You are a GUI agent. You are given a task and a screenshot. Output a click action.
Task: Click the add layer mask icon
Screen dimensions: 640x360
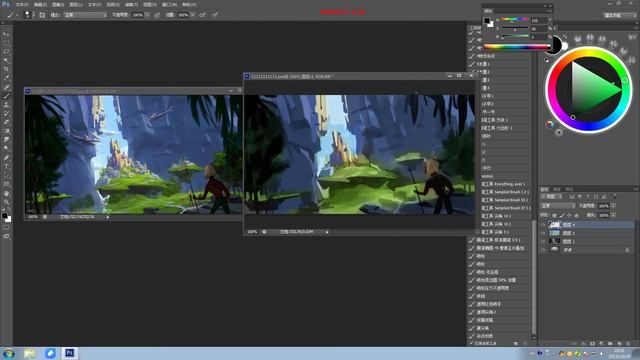click(592, 344)
